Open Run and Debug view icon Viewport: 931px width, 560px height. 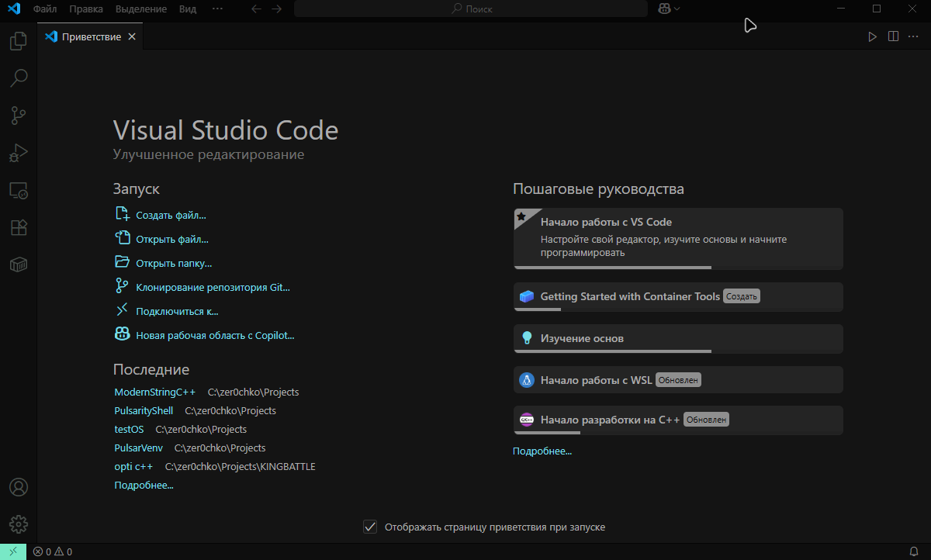pos(19,153)
